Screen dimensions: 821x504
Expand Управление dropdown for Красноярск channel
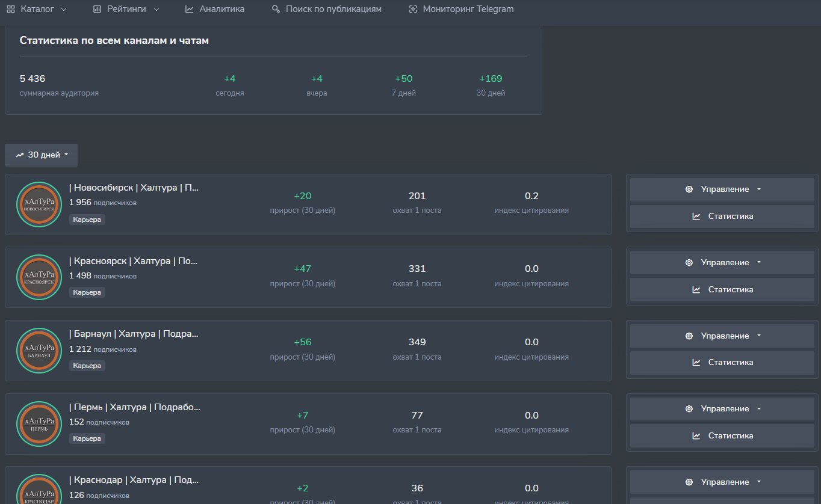point(722,263)
